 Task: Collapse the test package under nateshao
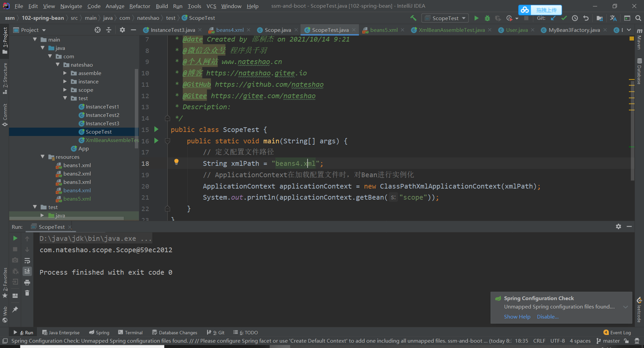pos(65,98)
